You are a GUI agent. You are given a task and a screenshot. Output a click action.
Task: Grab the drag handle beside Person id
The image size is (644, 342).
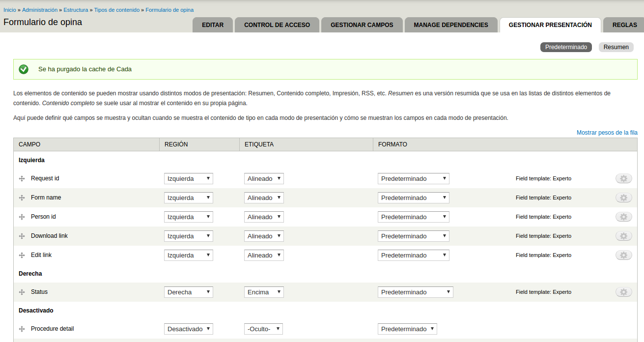(x=22, y=217)
